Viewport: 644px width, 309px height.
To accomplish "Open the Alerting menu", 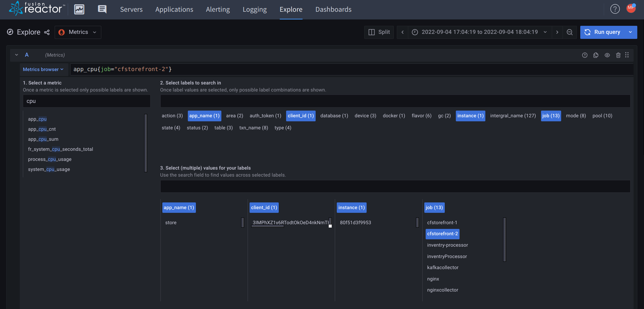I will [218, 9].
